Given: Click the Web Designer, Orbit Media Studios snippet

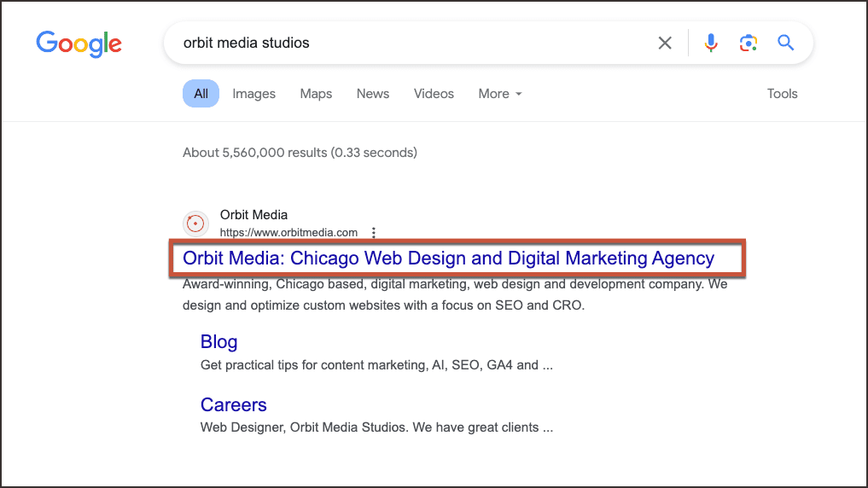Looking at the screenshot, I should (376, 427).
